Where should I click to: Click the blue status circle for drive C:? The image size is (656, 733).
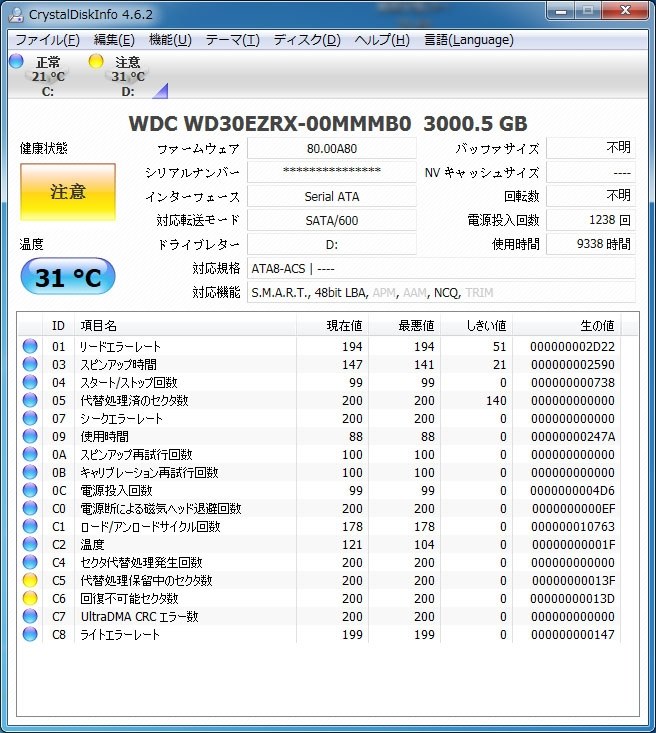point(16,61)
